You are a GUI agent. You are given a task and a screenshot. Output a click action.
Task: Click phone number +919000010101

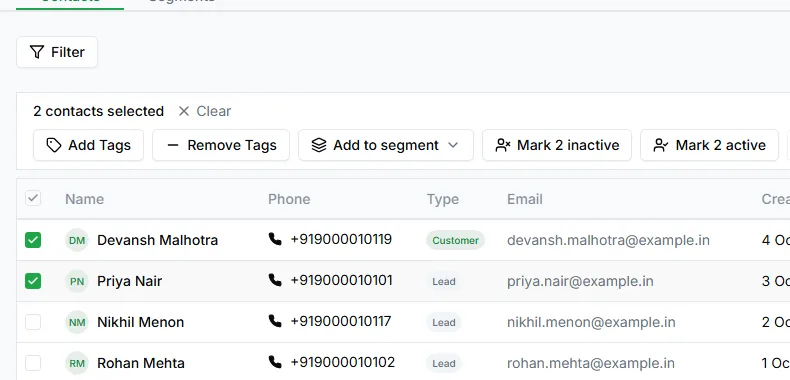[x=341, y=280]
